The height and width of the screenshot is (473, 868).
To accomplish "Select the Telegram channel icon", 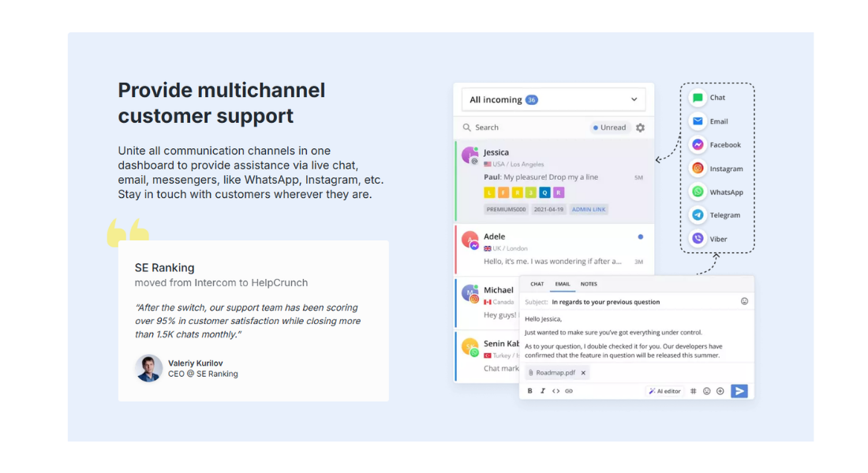I will pyautogui.click(x=698, y=214).
